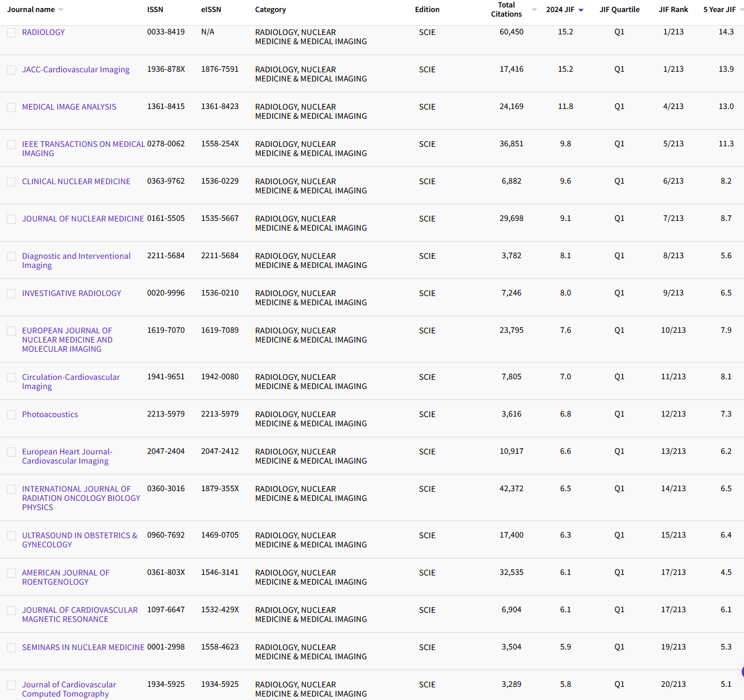The height and width of the screenshot is (700, 744).
Task: Open the 5 Year JIF sort dropdown arrow
Action: tap(741, 9)
